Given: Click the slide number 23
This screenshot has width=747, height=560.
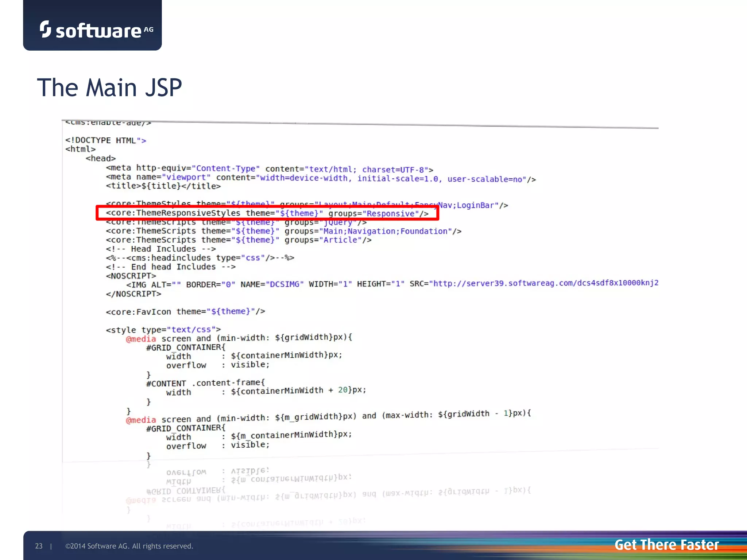Looking at the screenshot, I should [x=39, y=546].
